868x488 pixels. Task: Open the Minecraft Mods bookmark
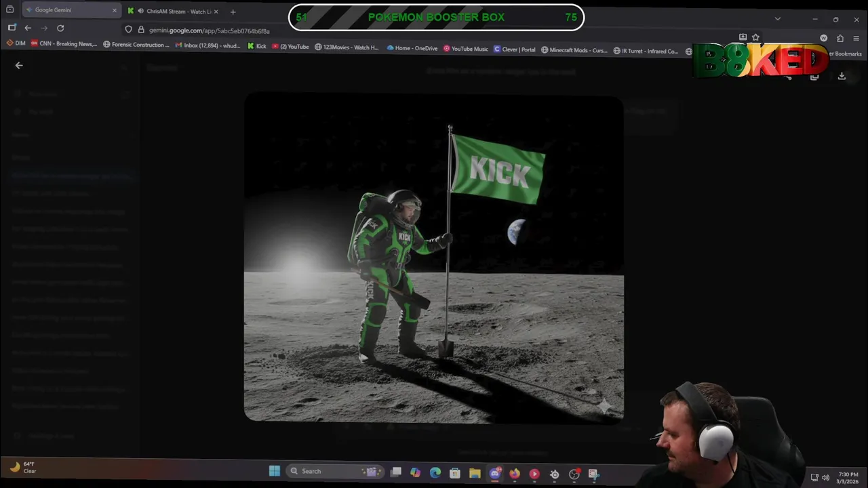tap(574, 50)
